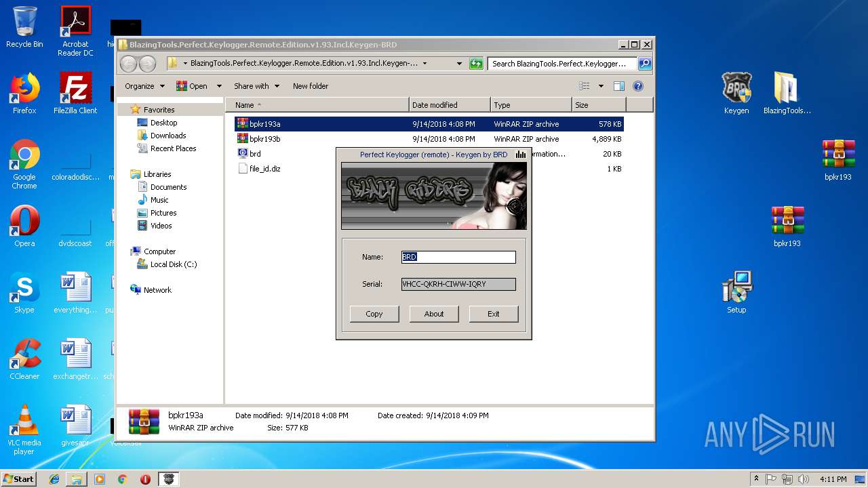This screenshot has width=868, height=488.
Task: Open Chrome from the taskbar
Action: tap(123, 479)
